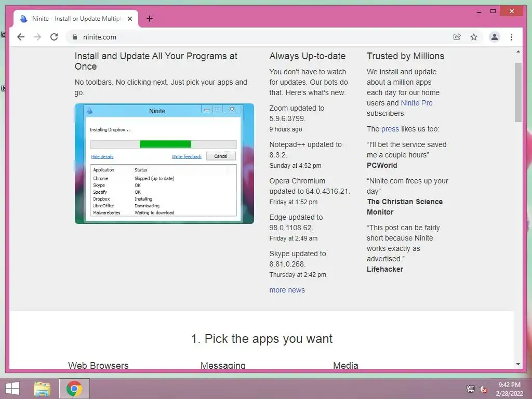Click the 'Thursday at 2:42 pm' timestamp
Image resolution: width=532 pixels, height=399 pixels.
tap(298, 275)
